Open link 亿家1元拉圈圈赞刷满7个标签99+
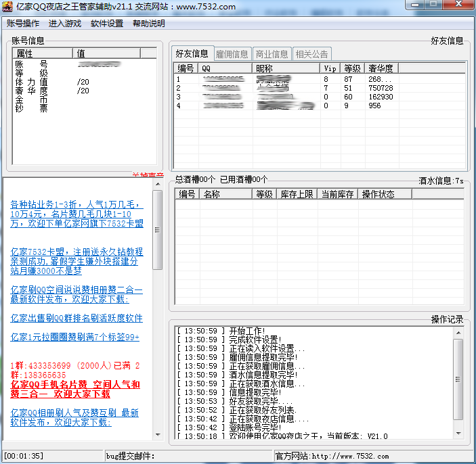 point(74,337)
